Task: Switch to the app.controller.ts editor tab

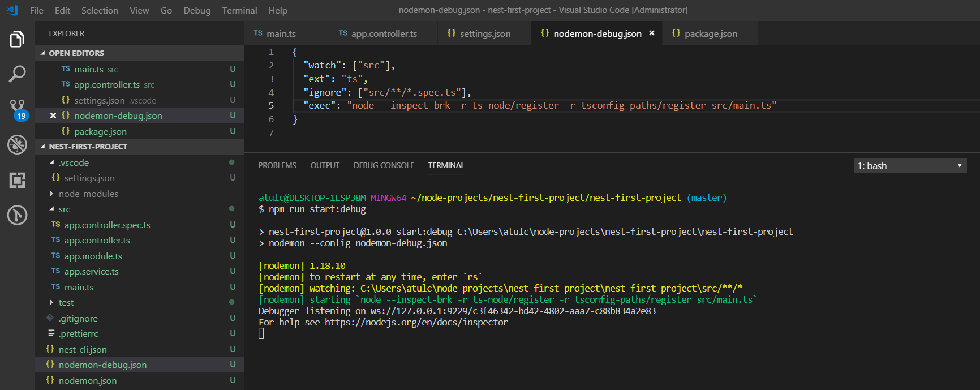Action: click(384, 33)
